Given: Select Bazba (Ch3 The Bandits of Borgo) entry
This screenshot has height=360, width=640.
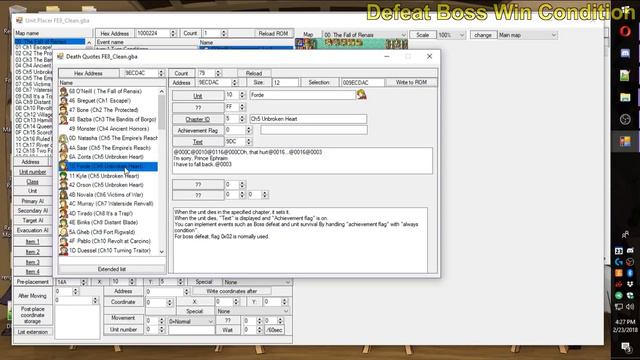Looking at the screenshot, I should coord(109,119).
